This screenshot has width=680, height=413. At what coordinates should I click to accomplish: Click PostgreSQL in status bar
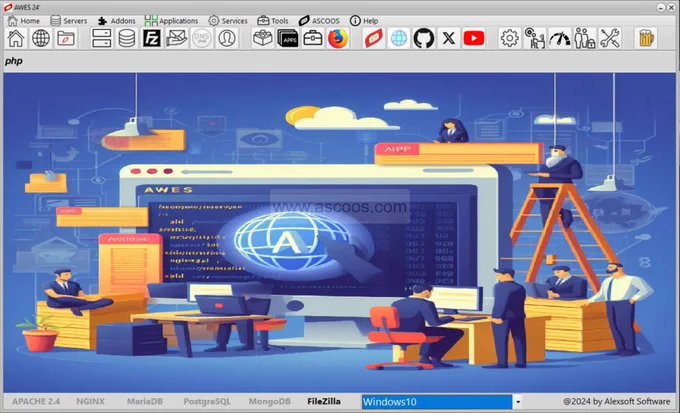207,401
